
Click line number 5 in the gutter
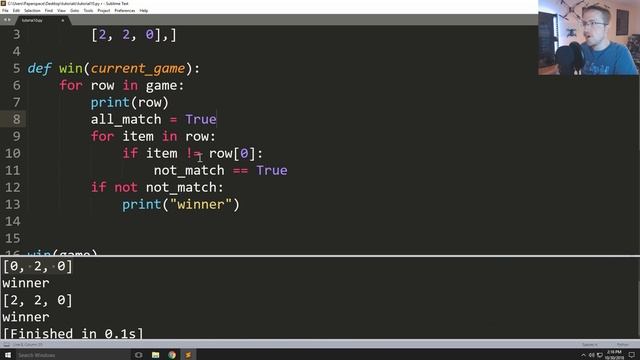tap(16, 69)
